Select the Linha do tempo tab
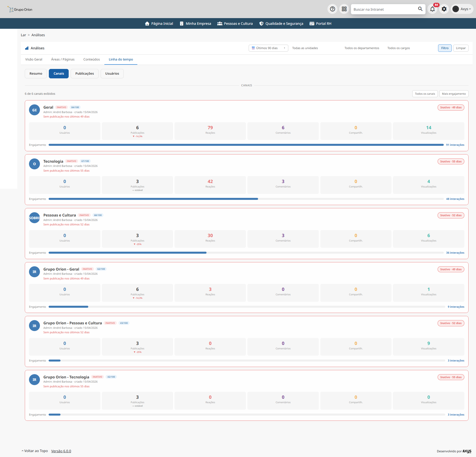This screenshot has height=457, width=476. (121, 60)
